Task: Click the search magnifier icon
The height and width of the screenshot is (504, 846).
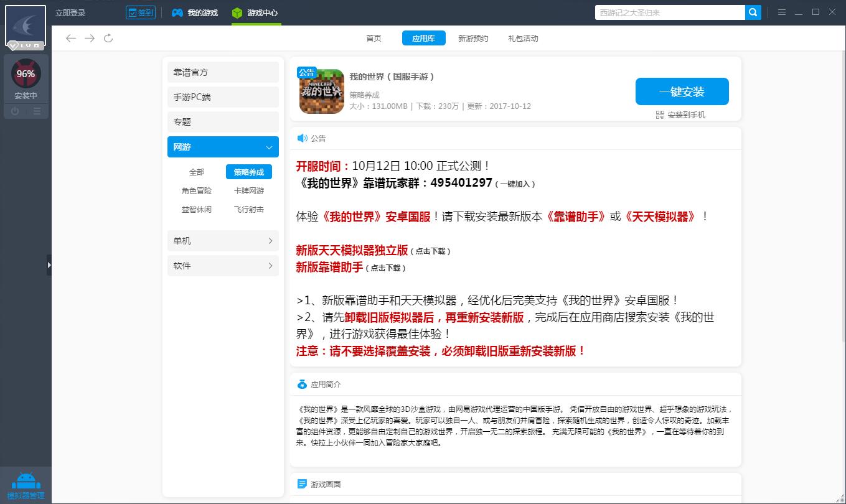Action: (753, 12)
